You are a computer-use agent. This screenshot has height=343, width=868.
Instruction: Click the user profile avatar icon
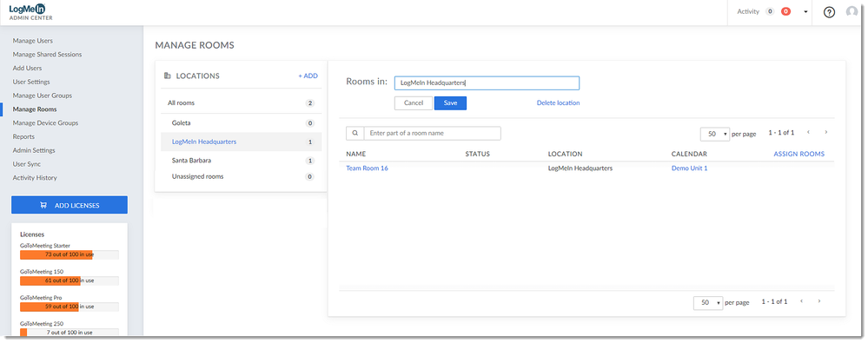pos(852,12)
